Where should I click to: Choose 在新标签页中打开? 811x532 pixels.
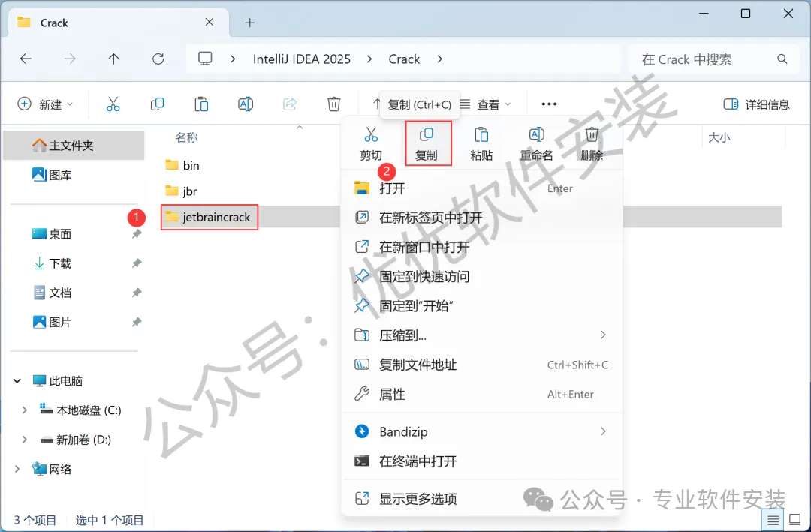pyautogui.click(x=481, y=218)
